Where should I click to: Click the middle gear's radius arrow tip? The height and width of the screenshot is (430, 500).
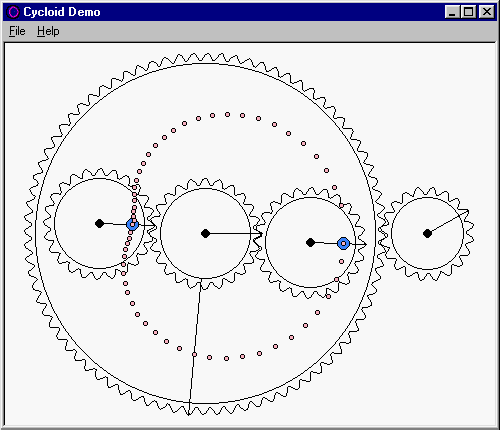pos(262,234)
